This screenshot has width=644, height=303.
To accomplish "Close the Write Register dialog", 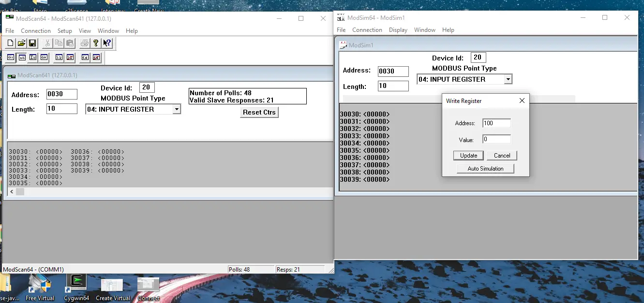I will [522, 101].
